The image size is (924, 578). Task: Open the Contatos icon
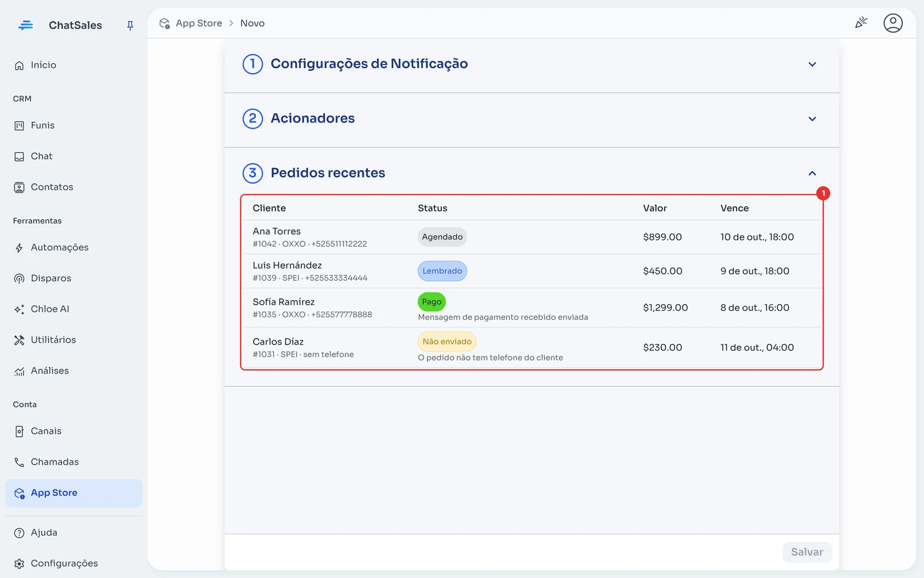[19, 187]
